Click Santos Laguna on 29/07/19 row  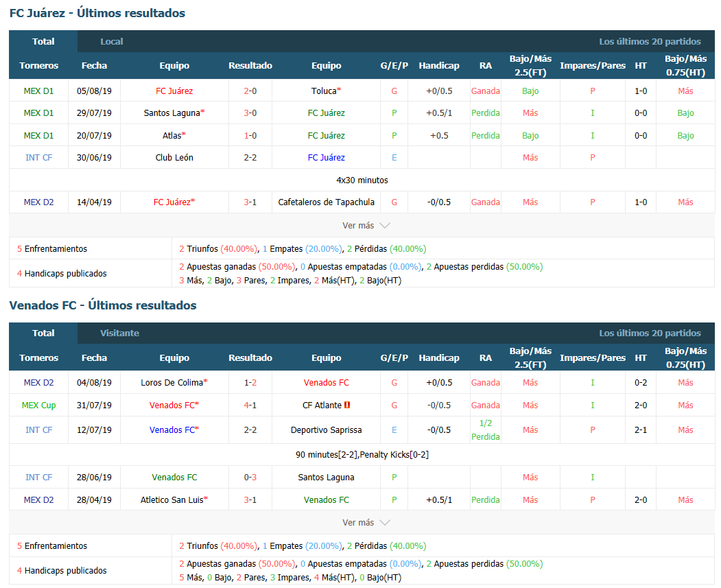[x=172, y=113]
